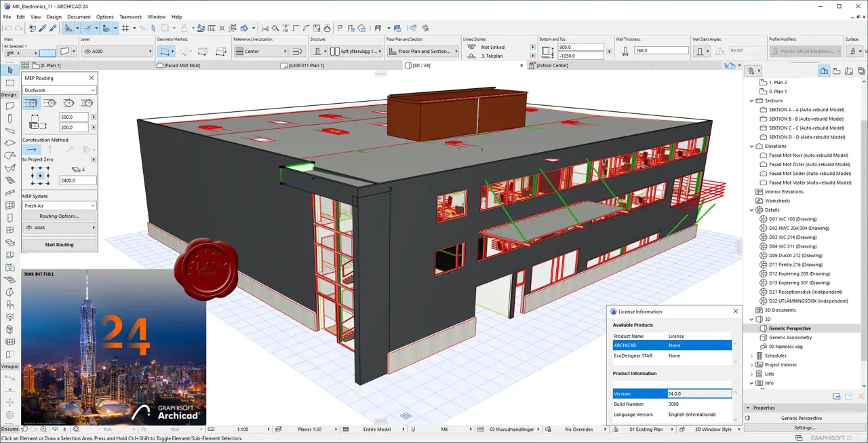Select horizontal construction method arrow

click(32, 149)
